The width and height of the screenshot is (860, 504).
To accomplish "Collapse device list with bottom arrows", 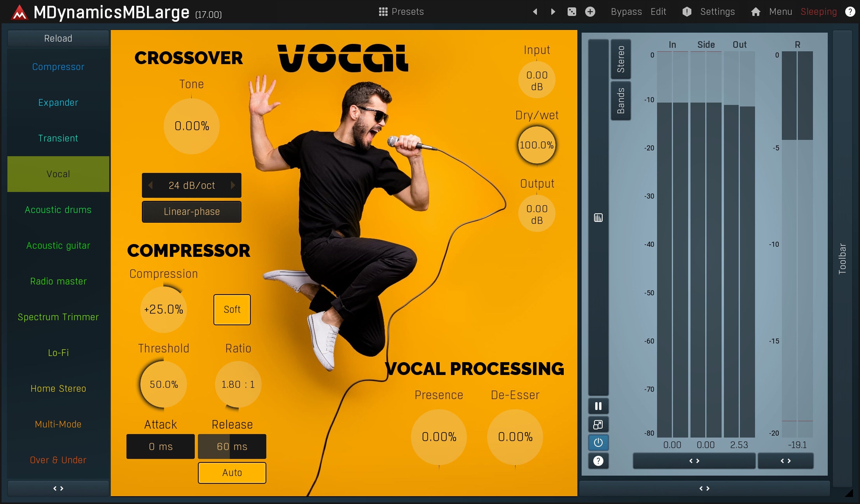I will tap(58, 488).
